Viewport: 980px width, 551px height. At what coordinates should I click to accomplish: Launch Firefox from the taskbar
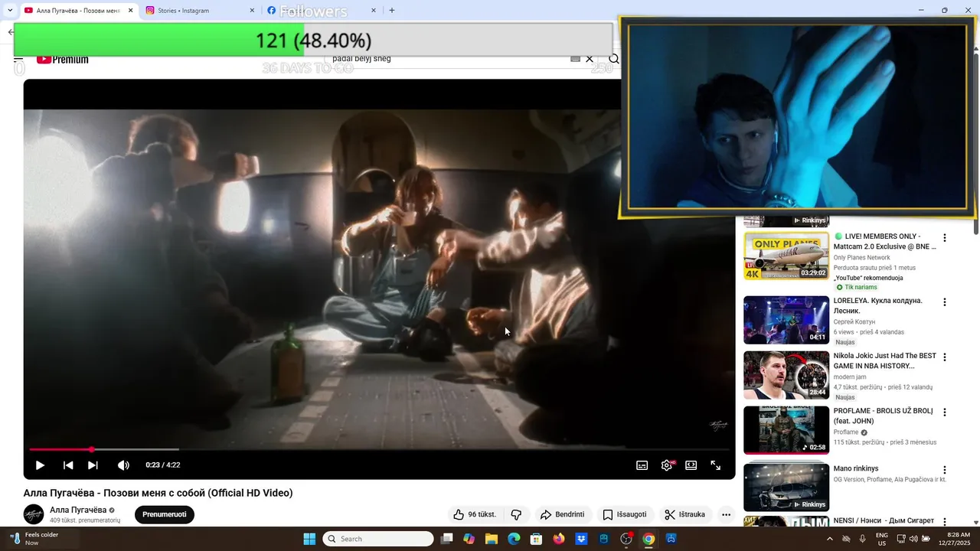(559, 539)
